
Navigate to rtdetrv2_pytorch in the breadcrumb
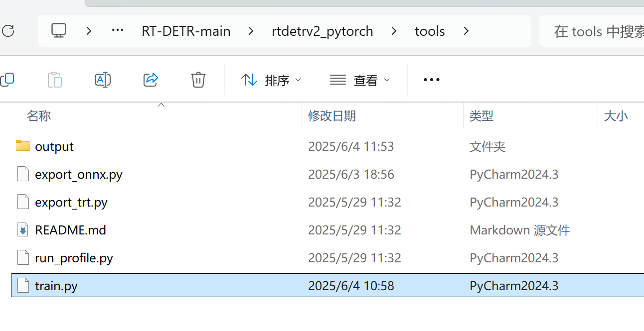pos(322,31)
